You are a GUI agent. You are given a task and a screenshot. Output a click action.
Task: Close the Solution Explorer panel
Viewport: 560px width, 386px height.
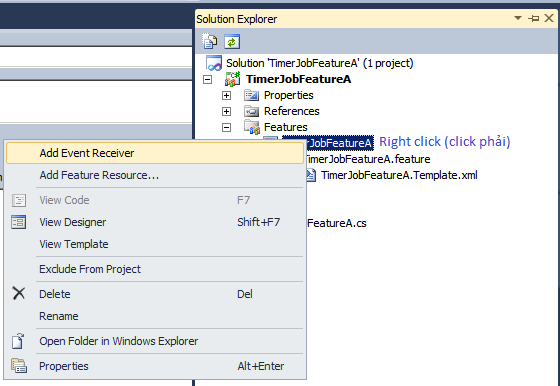coord(549,18)
